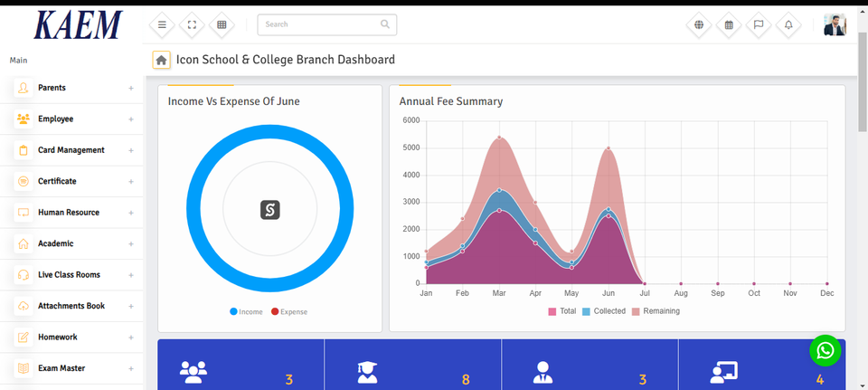
Task: Open the user profile avatar
Action: point(835,24)
